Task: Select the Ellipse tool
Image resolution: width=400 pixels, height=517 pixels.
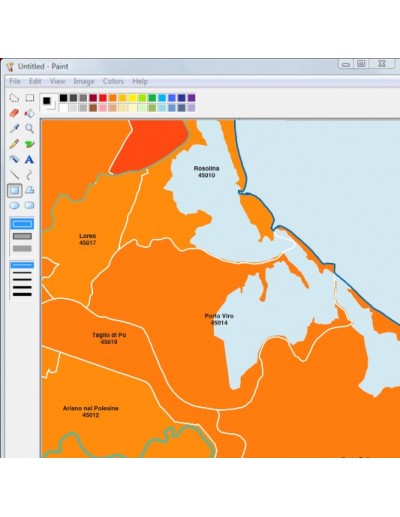Action: tap(14, 205)
